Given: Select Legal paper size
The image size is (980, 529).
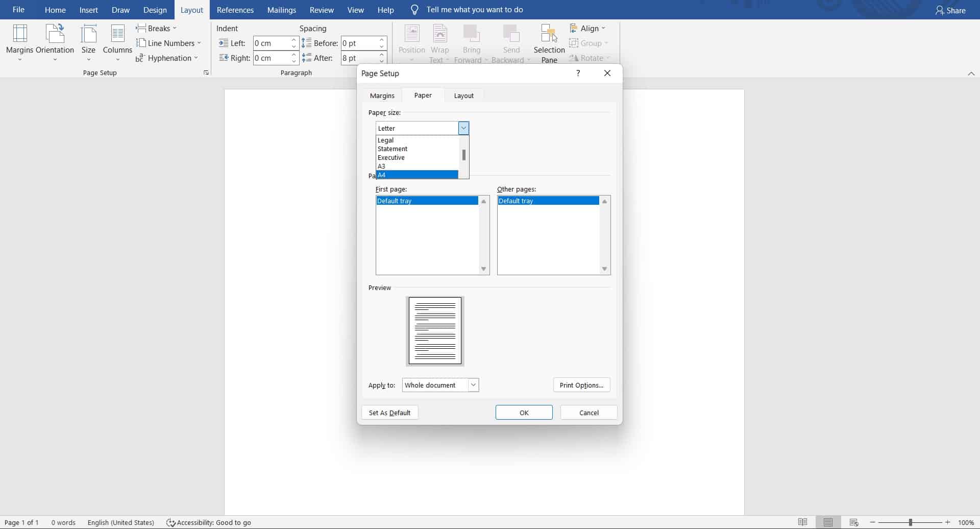Looking at the screenshot, I should (x=417, y=140).
